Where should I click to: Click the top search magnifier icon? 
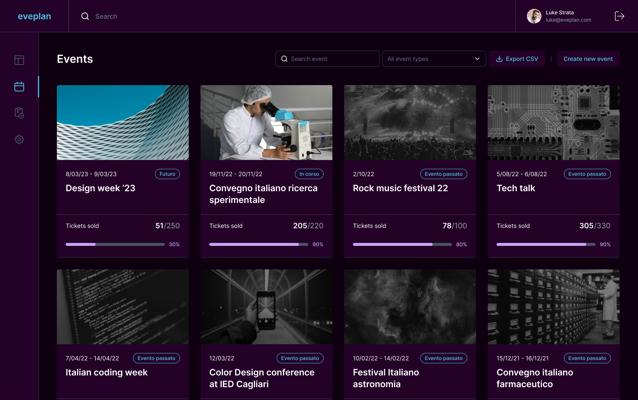pyautogui.click(x=85, y=16)
